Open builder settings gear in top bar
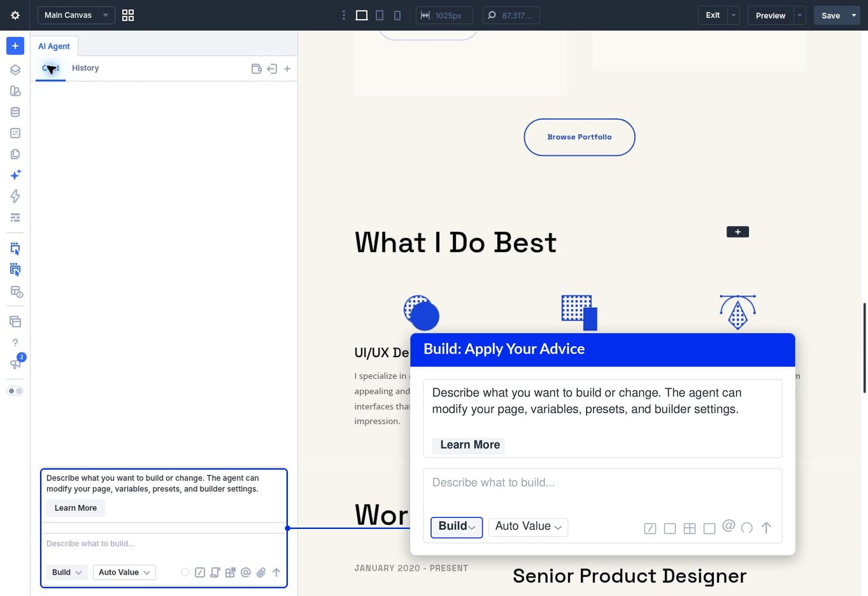This screenshot has height=596, width=868. click(x=15, y=15)
